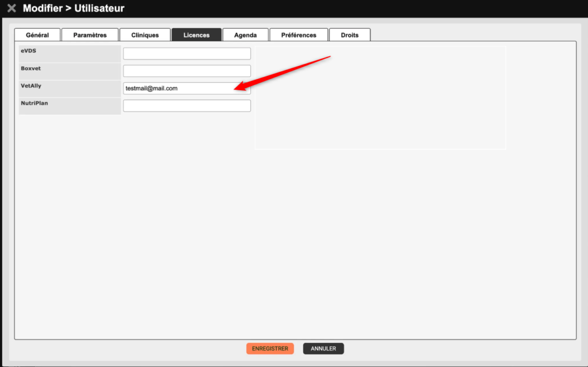Open the Agenda tab
This screenshot has height=367, width=588.
pyautogui.click(x=245, y=35)
